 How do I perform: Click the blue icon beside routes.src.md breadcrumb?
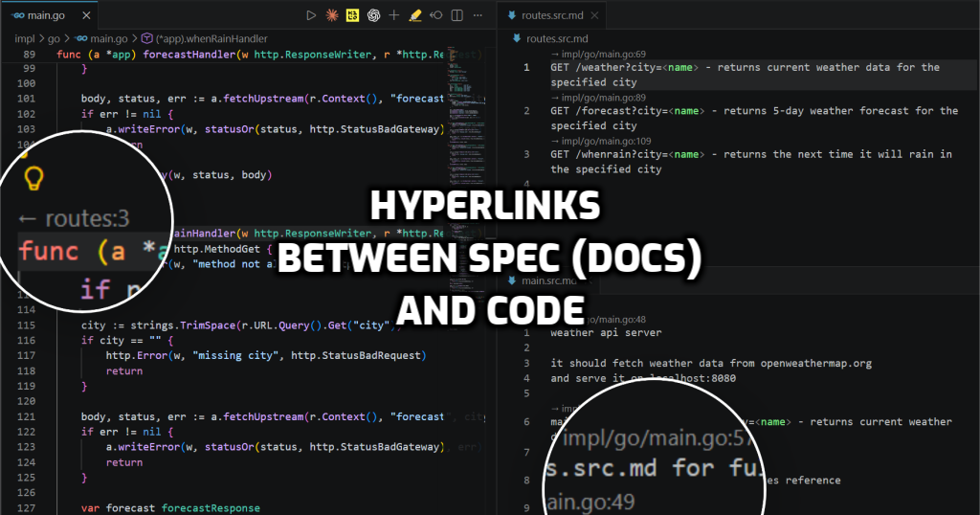point(516,38)
